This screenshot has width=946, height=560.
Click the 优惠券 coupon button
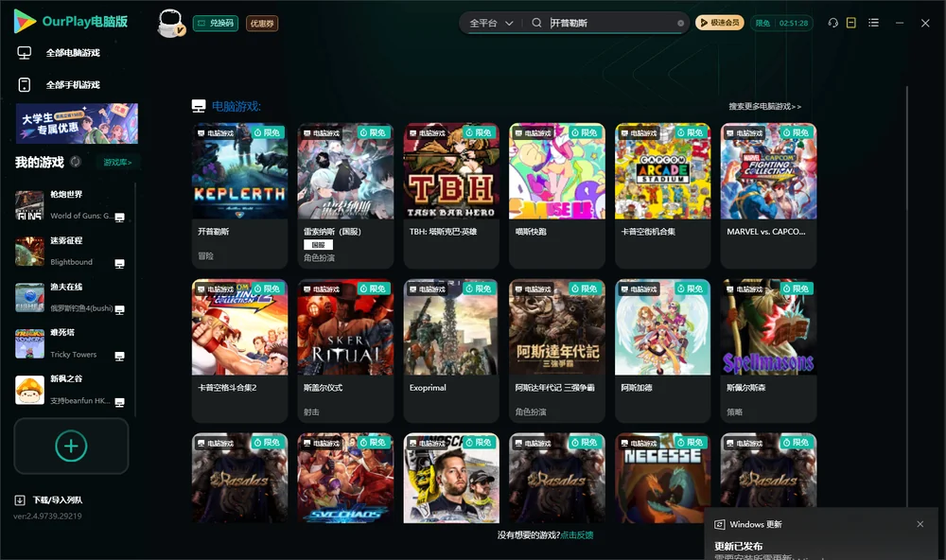[262, 24]
